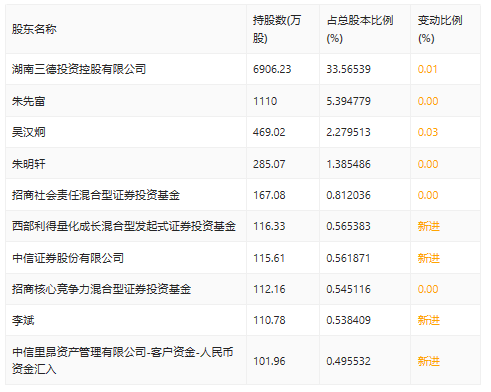Click share ratio 0.545116
The width and height of the screenshot is (491, 392).
[348, 289]
